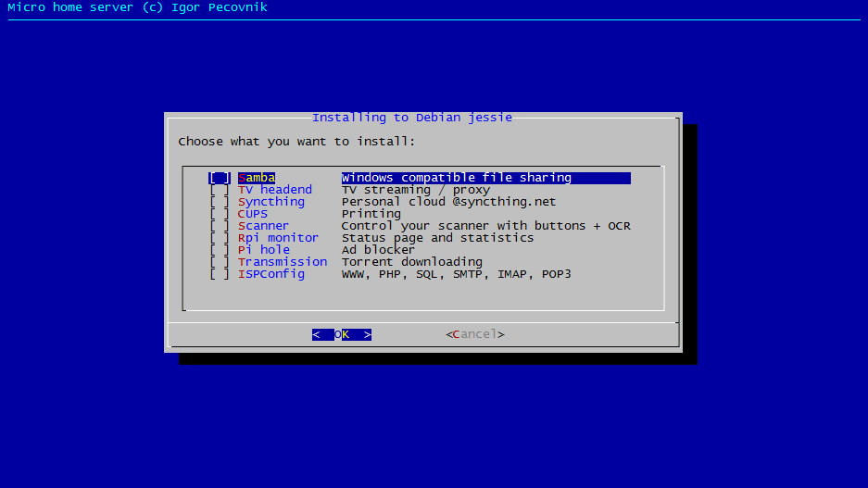The height and width of the screenshot is (488, 868).
Task: Click the 'Torrent downloading' description
Action: (412, 262)
